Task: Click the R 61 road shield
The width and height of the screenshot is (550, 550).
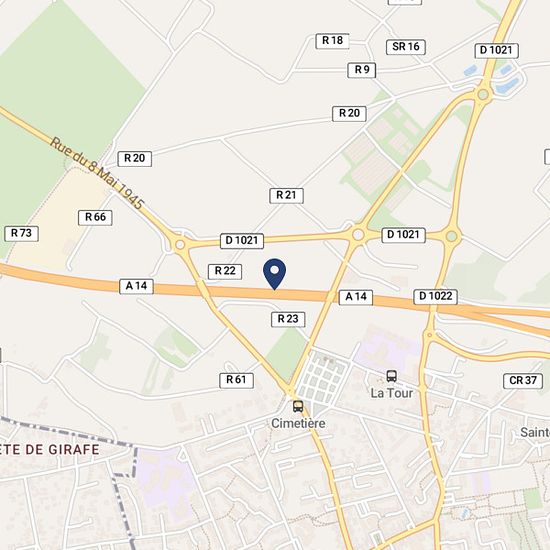Action: 236,381
